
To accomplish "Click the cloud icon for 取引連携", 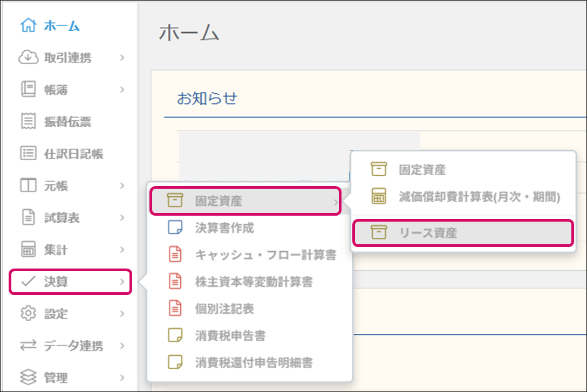I will [28, 58].
